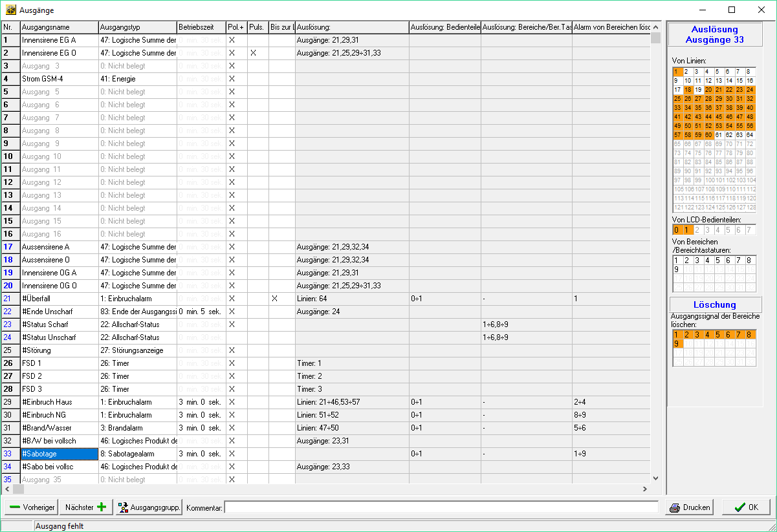This screenshot has width=777, height=532.
Task: Click into the Kommentar text field
Action: [x=441, y=507]
